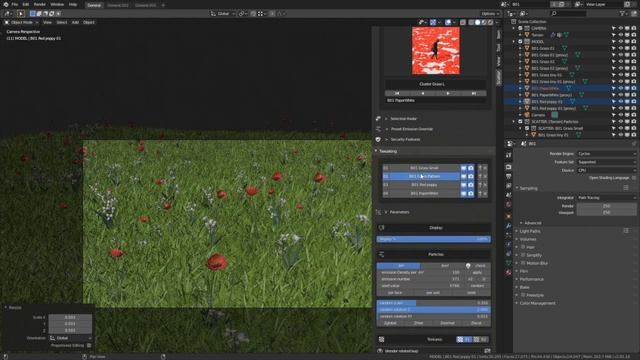Click the Particles section icon in Scatter panel
Image resolution: width=640 pixels, height=360 pixels.
click(x=382, y=254)
